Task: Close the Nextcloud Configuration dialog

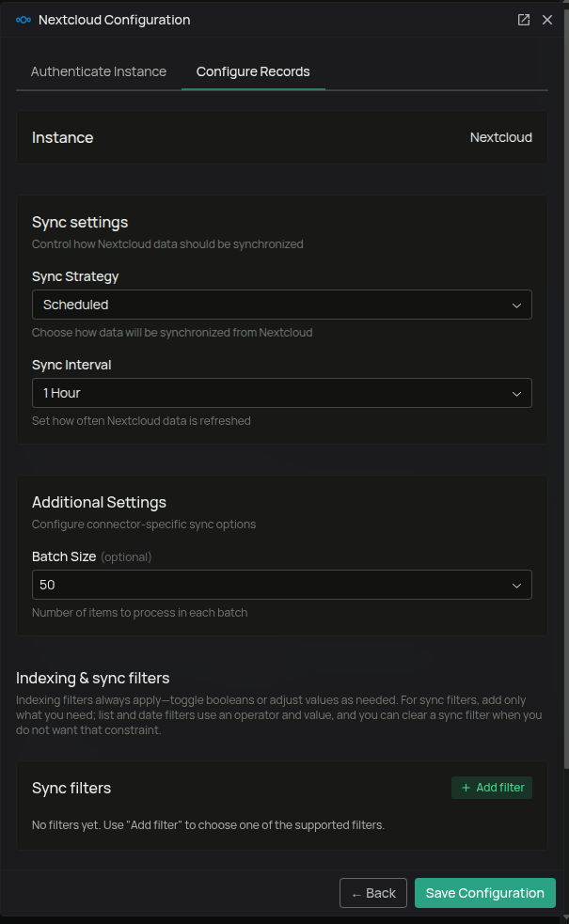Action: click(x=547, y=20)
